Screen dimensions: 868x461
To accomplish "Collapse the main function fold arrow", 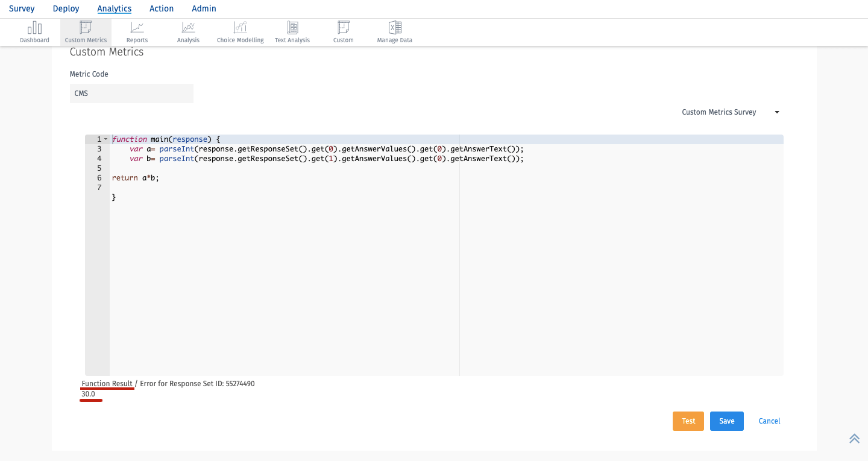I will point(106,139).
